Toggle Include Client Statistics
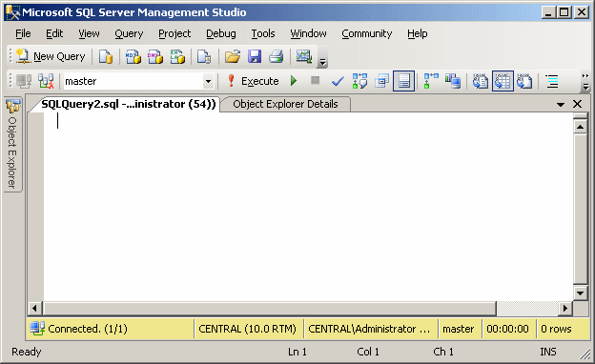The image size is (595, 364). [453, 81]
